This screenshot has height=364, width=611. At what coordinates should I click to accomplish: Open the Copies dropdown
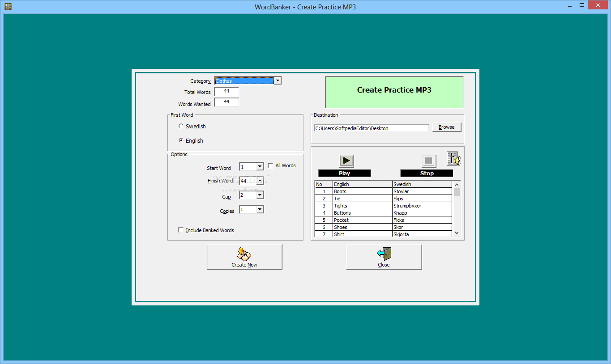tap(260, 210)
